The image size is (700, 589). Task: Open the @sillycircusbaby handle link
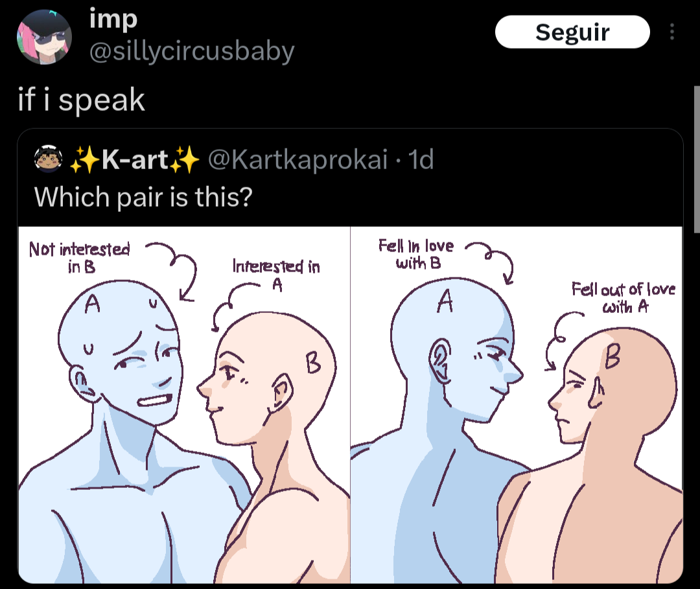pyautogui.click(x=192, y=51)
